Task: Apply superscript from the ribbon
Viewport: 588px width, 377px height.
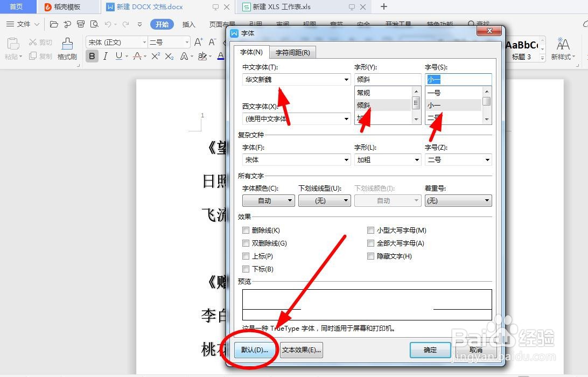Action: point(155,56)
